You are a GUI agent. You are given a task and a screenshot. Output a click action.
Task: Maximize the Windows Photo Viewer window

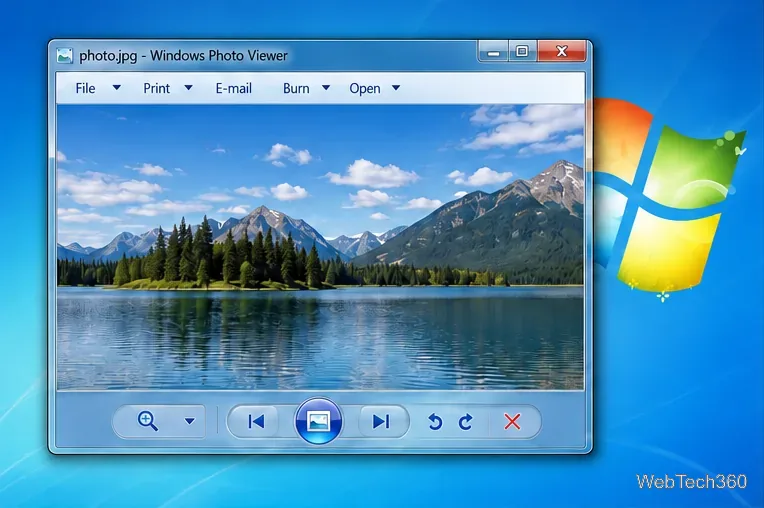[x=522, y=51]
